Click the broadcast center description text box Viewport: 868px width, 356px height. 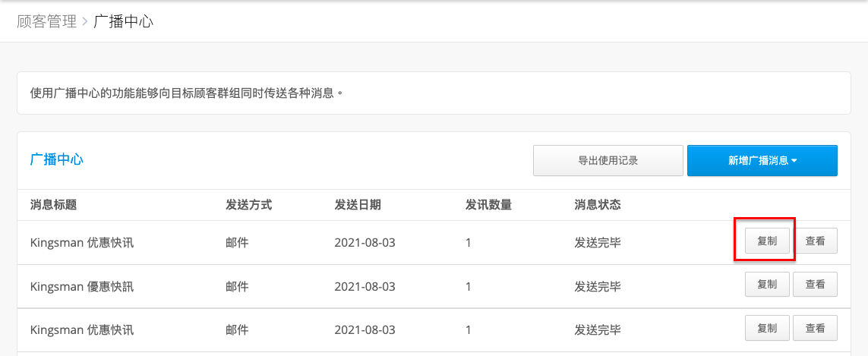pyautogui.click(x=434, y=93)
